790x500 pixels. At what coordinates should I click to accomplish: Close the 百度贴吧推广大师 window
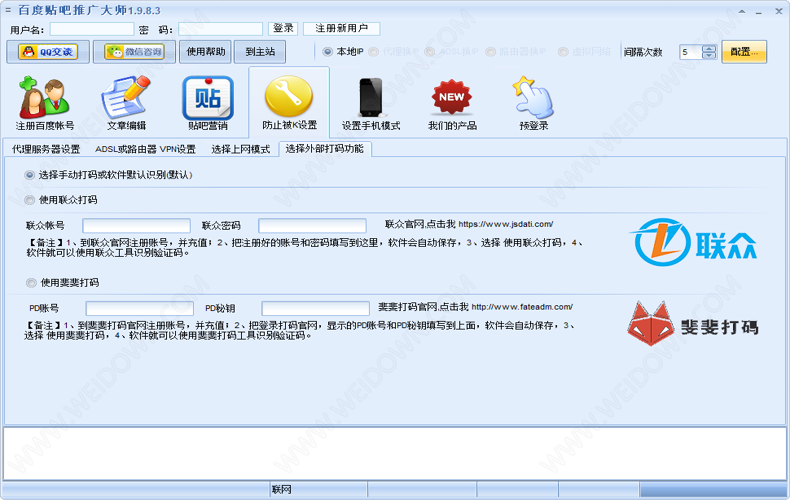(778, 11)
